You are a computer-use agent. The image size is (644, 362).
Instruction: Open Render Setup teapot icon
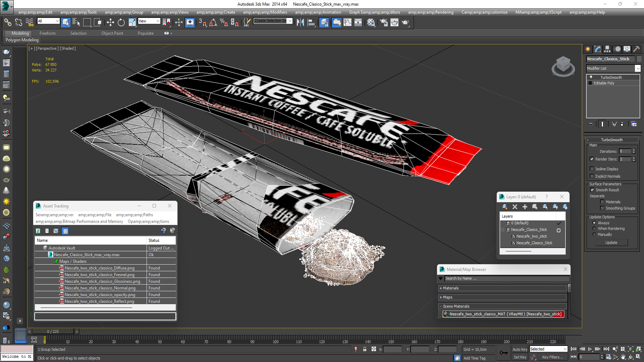[x=384, y=22]
